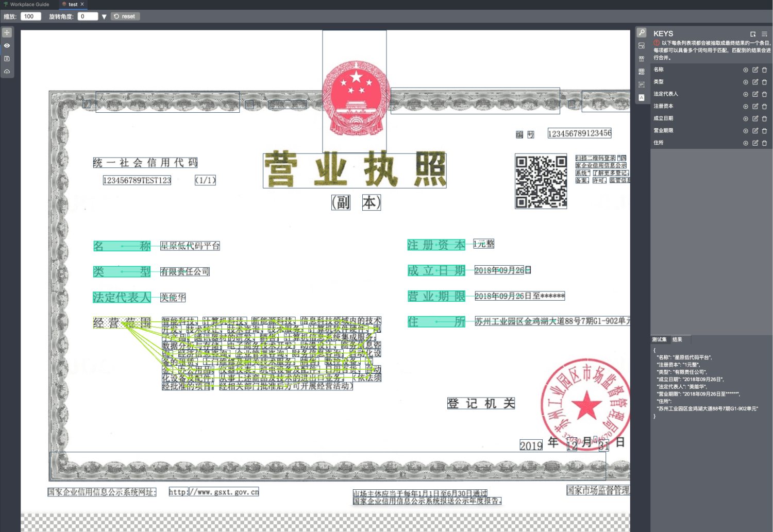
Task: Focus the 旋转角度 rotation input field
Action: (88, 16)
